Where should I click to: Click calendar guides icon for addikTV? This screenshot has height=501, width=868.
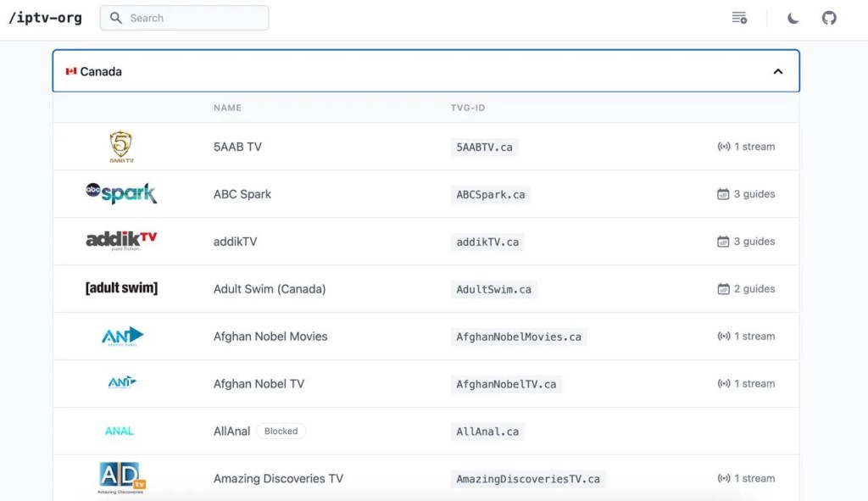[723, 242]
